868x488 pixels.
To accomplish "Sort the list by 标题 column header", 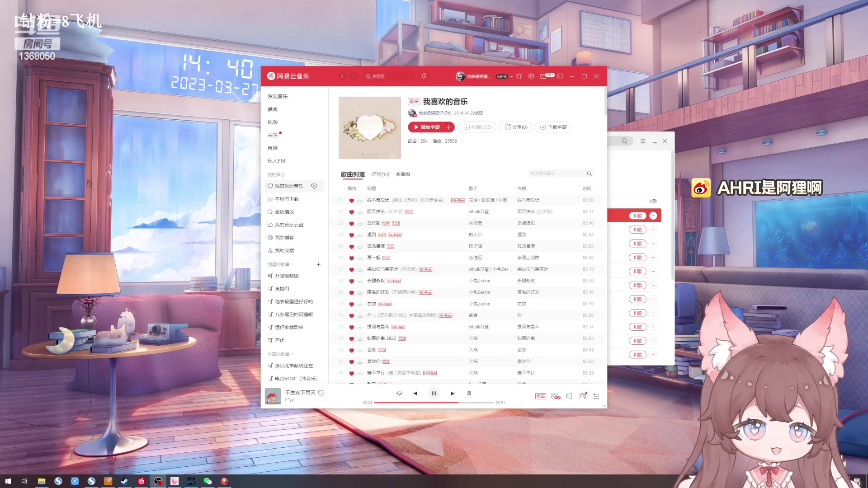I will pos(372,188).
